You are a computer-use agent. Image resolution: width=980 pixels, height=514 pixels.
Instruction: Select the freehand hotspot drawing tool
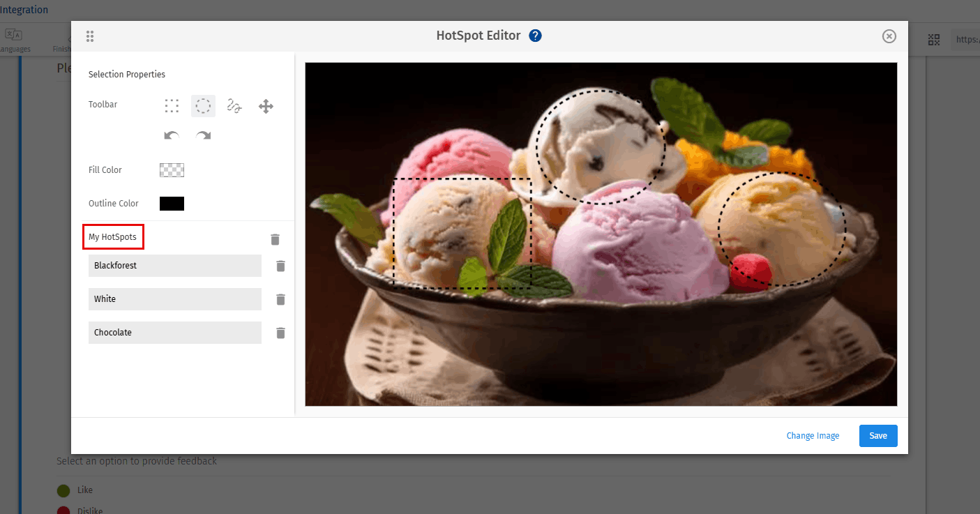click(x=234, y=105)
